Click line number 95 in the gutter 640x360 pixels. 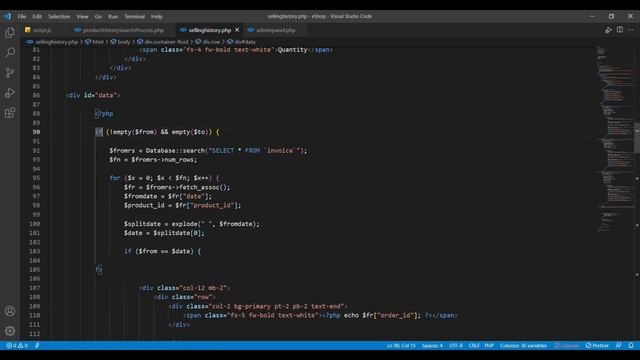click(x=36, y=178)
